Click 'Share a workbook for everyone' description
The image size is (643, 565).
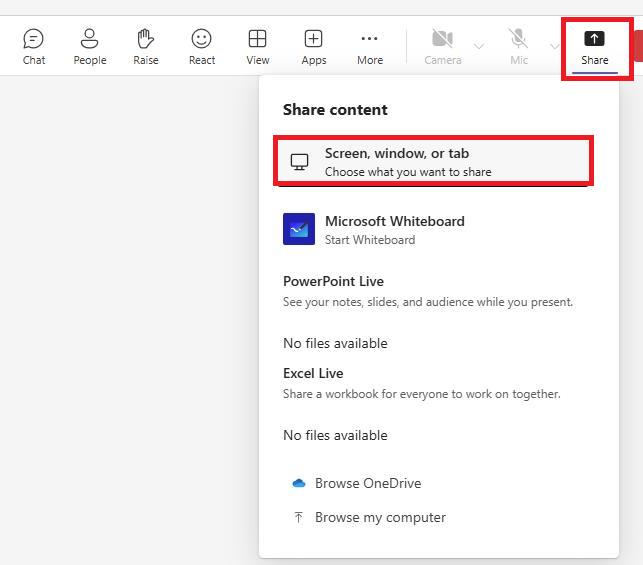(x=422, y=394)
